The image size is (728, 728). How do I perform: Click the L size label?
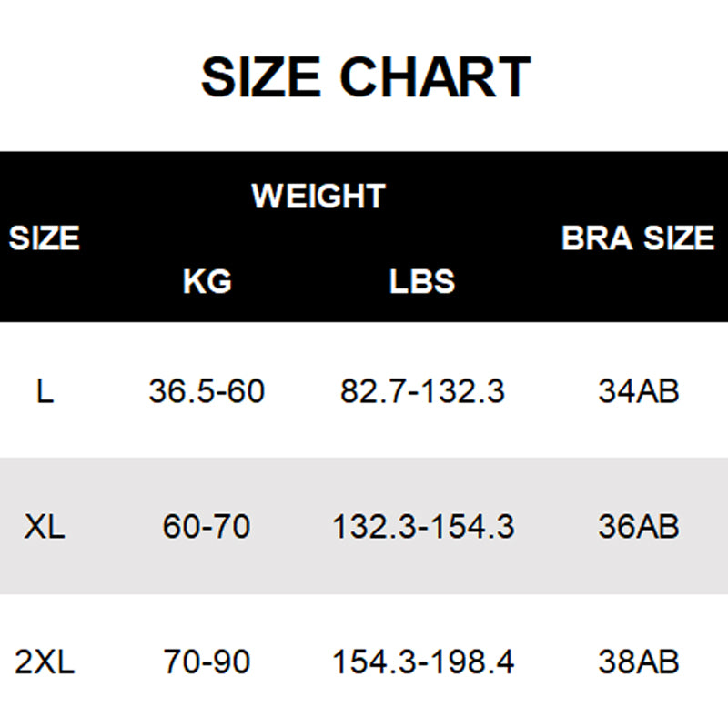tap(45, 392)
